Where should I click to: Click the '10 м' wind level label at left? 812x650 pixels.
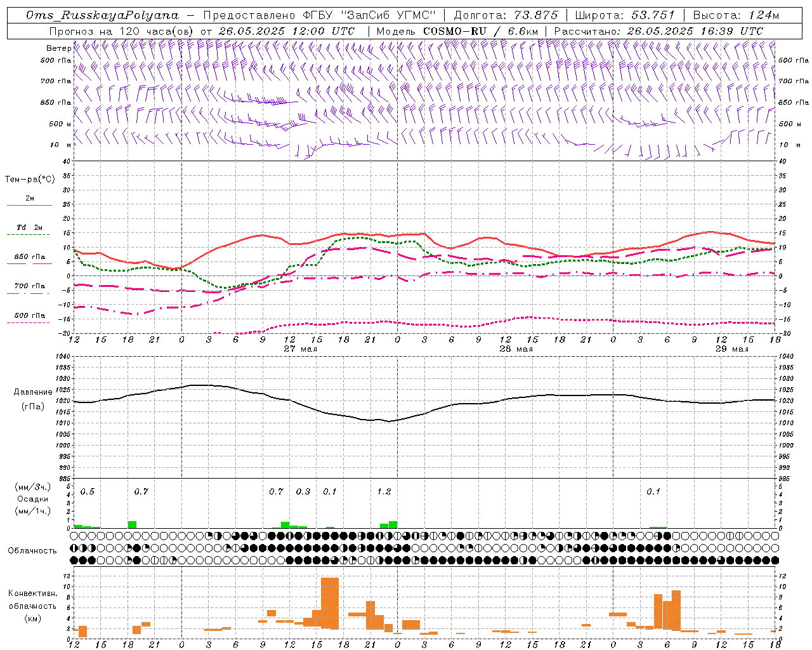(x=60, y=145)
